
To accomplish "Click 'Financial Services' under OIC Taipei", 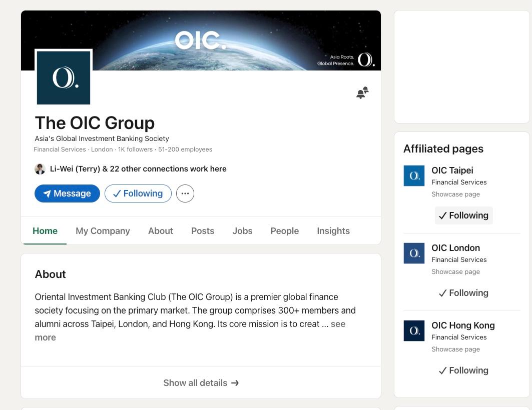I will click(x=459, y=182).
